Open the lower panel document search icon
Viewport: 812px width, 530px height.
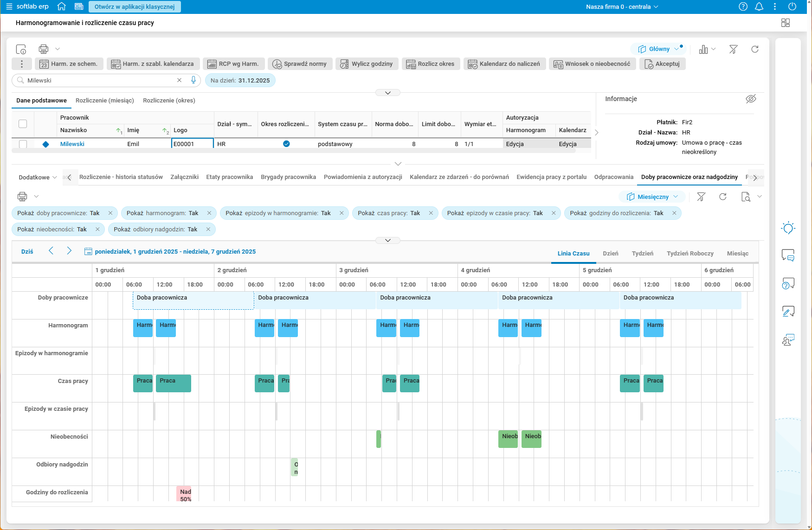[746, 197]
